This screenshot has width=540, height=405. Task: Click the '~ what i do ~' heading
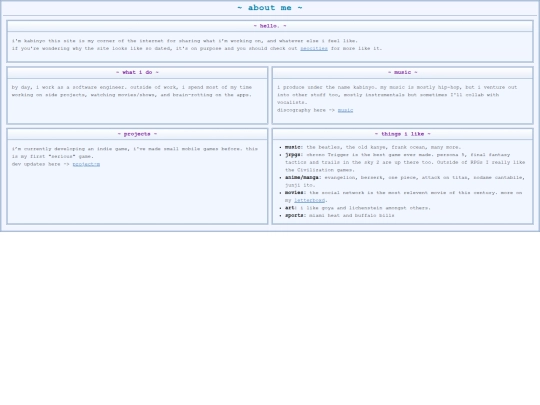[137, 72]
